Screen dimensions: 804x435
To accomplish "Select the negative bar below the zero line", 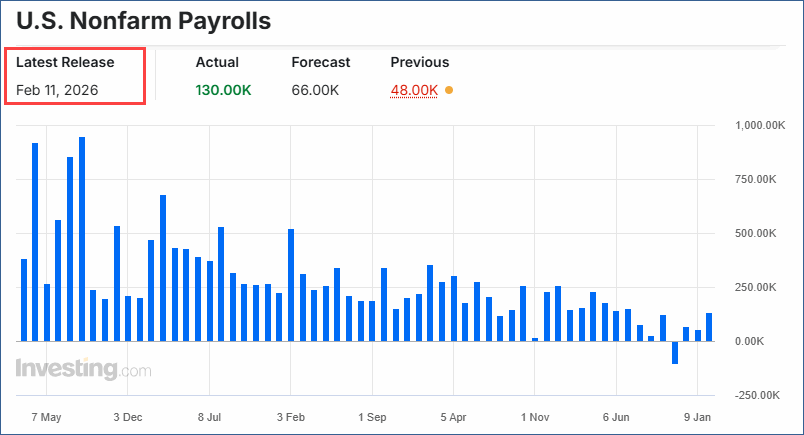I will point(675,352).
